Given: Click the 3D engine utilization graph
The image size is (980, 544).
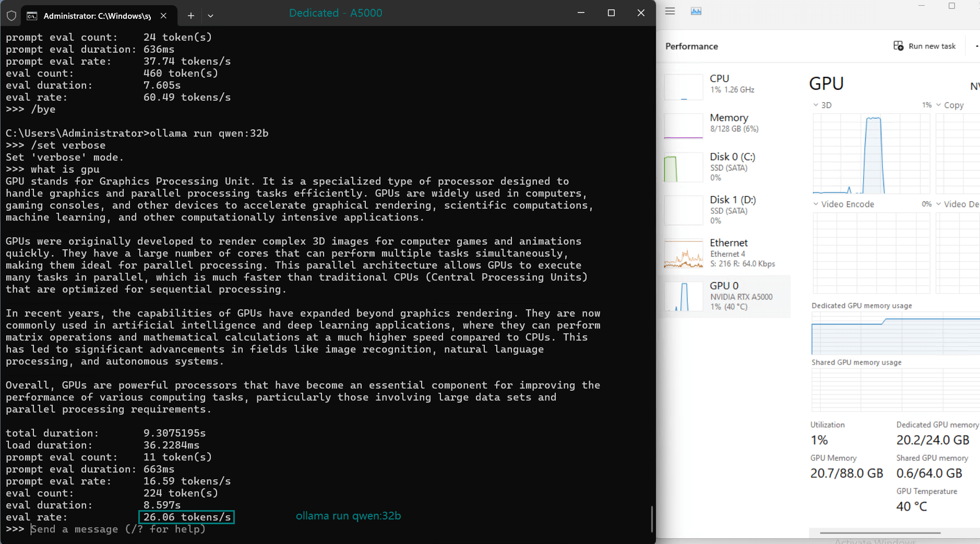Looking at the screenshot, I should coord(871,154).
